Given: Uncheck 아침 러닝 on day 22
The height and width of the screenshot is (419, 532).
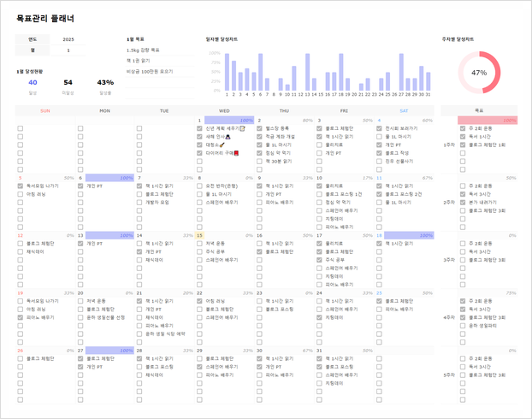Looking at the screenshot, I should [x=199, y=301].
